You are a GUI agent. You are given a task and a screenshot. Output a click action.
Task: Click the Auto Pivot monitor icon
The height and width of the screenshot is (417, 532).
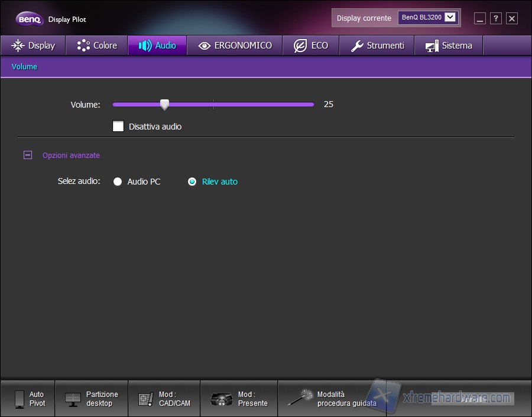tap(20, 399)
